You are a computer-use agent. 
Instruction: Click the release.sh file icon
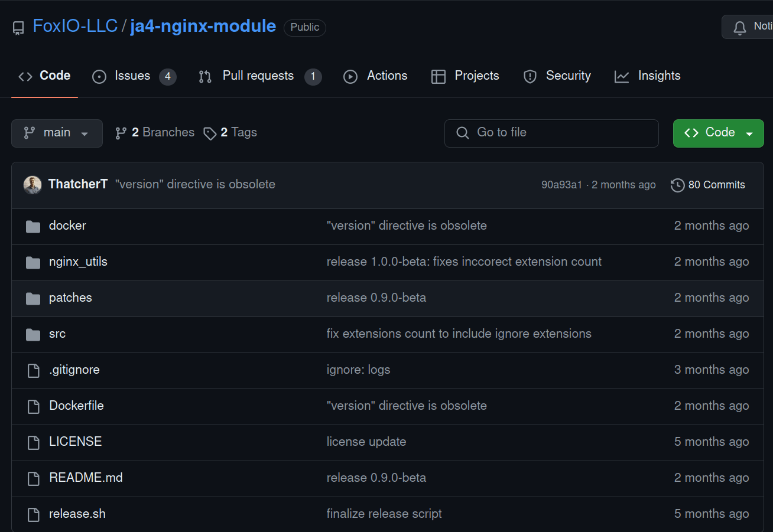coord(33,514)
